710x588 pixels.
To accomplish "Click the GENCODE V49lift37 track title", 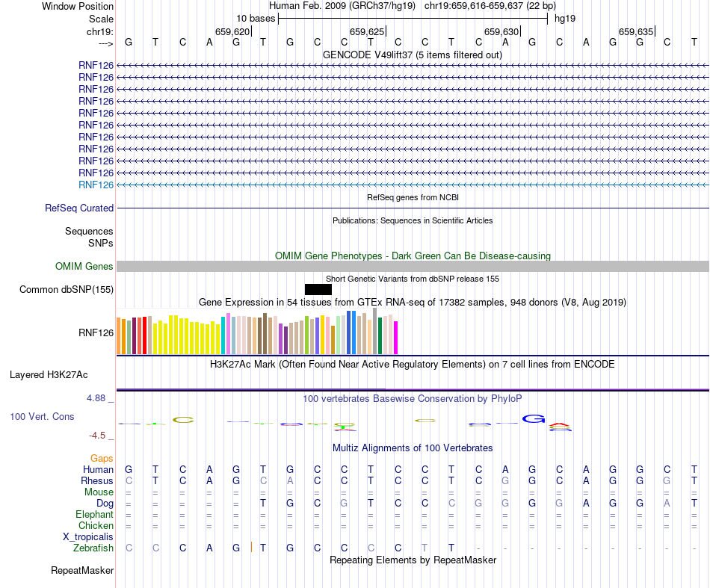I will click(412, 55).
